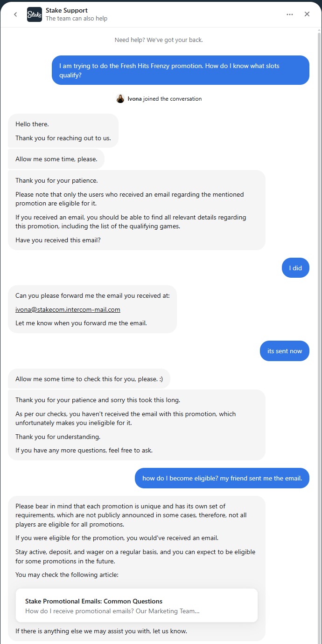322x644 pixels.
Task: Open the ivona@stakecom.intercom-mail.com email link
Action: pyautogui.click(x=68, y=309)
